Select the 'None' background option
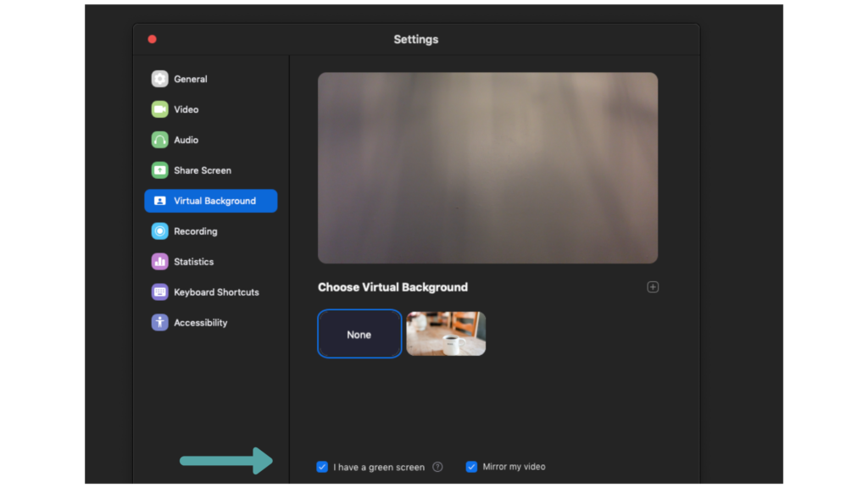The height and width of the screenshot is (488, 868). tap(359, 335)
